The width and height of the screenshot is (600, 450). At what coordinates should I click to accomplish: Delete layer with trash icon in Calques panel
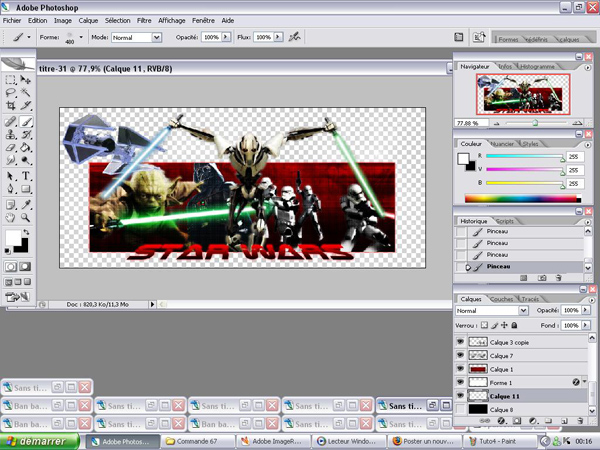[x=580, y=421]
